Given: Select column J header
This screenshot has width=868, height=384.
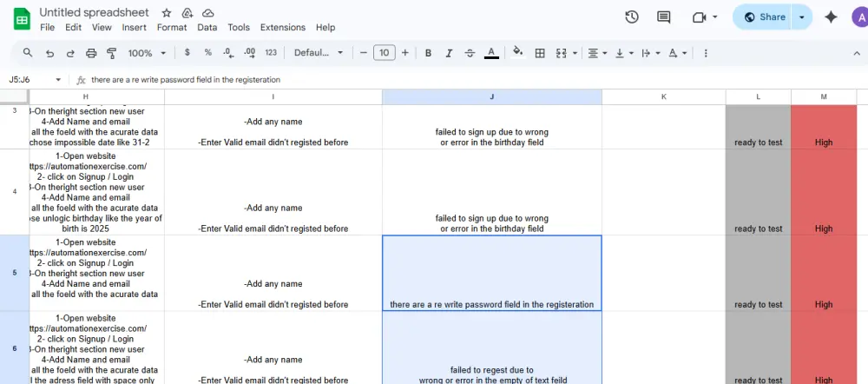Looking at the screenshot, I should (491, 96).
